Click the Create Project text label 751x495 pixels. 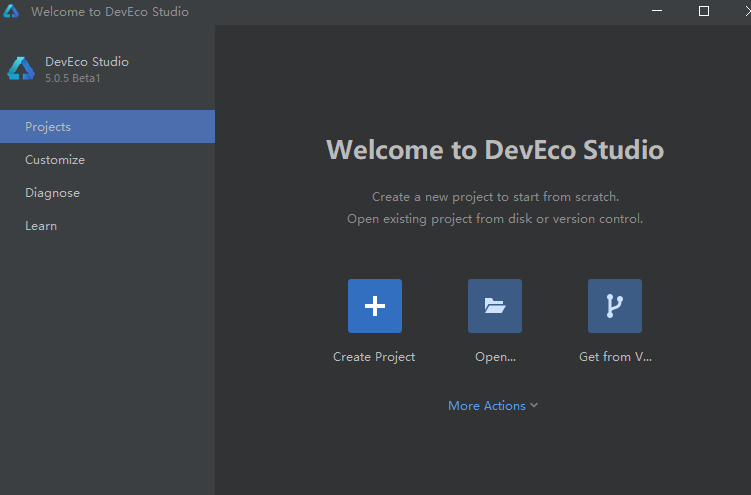click(374, 357)
